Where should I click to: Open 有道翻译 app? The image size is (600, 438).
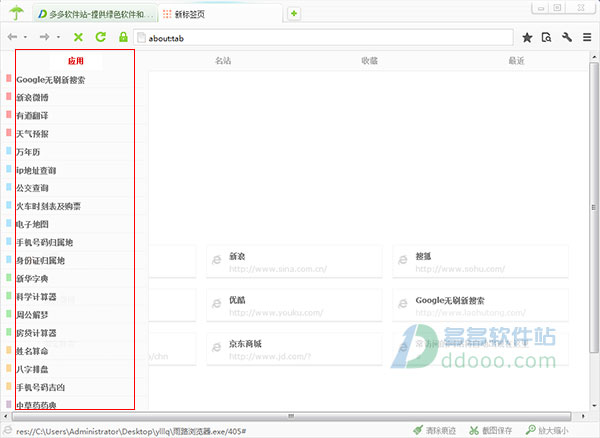click(32, 116)
